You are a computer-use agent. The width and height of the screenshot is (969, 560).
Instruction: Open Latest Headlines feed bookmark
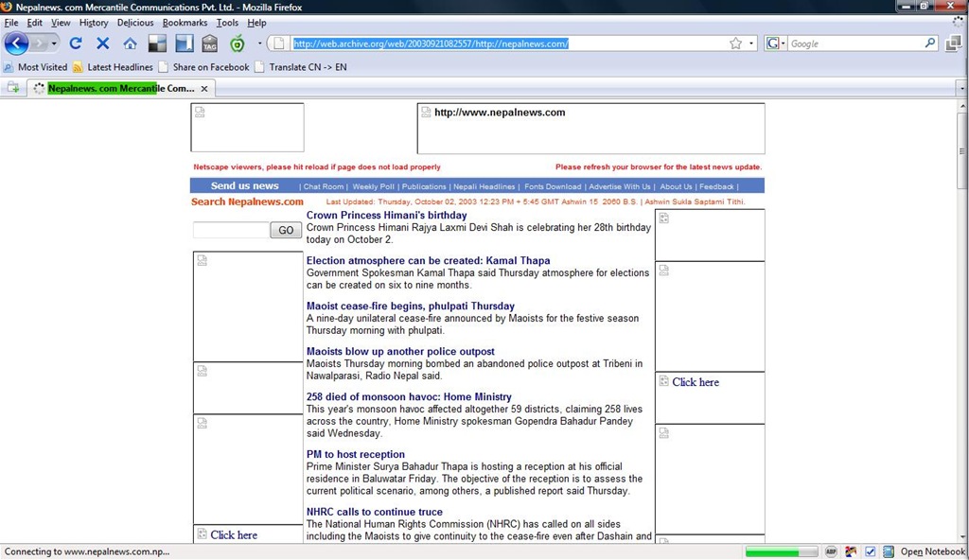pyautogui.click(x=113, y=67)
